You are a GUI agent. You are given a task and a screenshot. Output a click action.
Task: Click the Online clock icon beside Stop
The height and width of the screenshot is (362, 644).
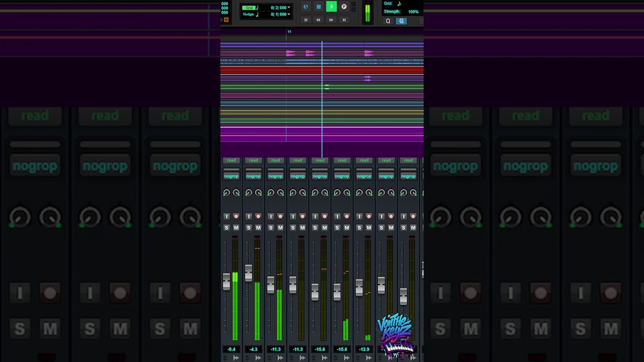pyautogui.click(x=305, y=7)
